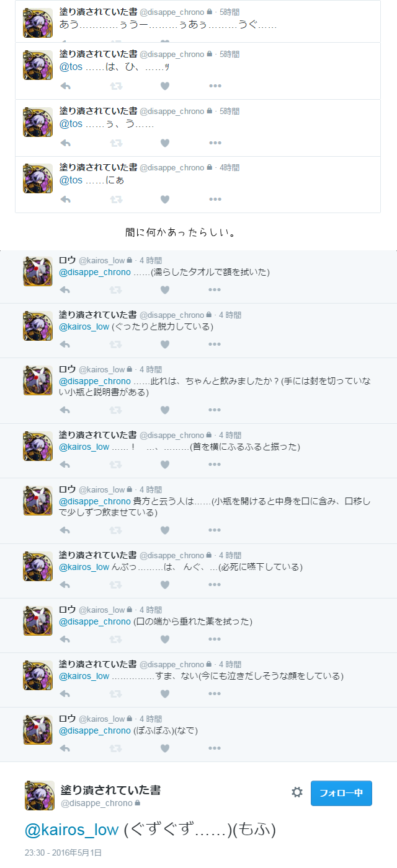Toggle the フォロー中 following button

coord(341,793)
